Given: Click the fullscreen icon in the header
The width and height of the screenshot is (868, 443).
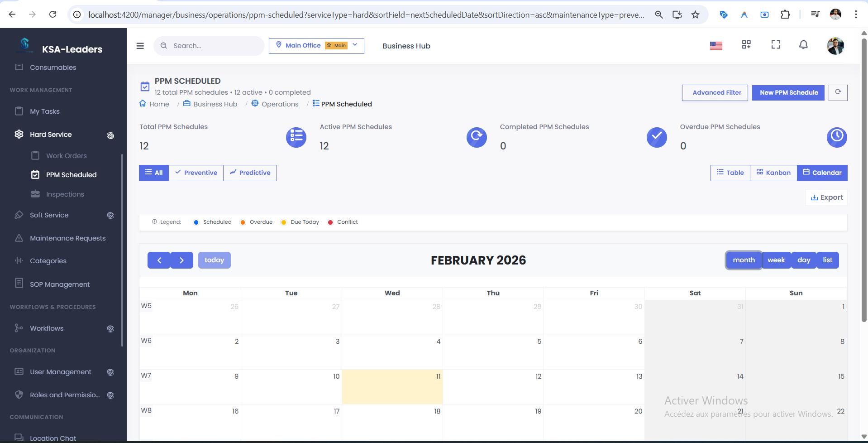Looking at the screenshot, I should [x=776, y=45].
